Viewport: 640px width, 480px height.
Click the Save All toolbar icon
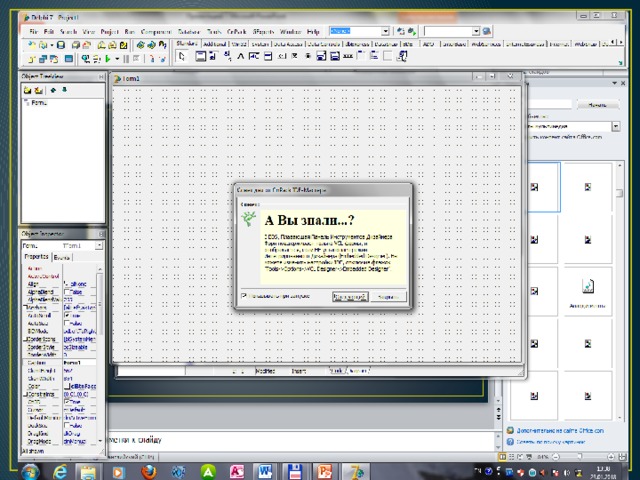coord(76,45)
